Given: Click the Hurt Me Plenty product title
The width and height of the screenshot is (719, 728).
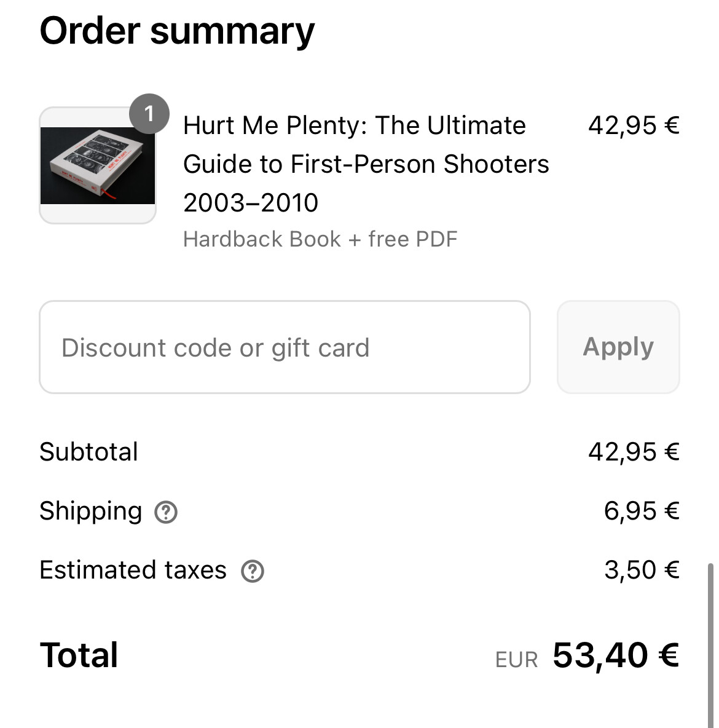Looking at the screenshot, I should [x=366, y=164].
